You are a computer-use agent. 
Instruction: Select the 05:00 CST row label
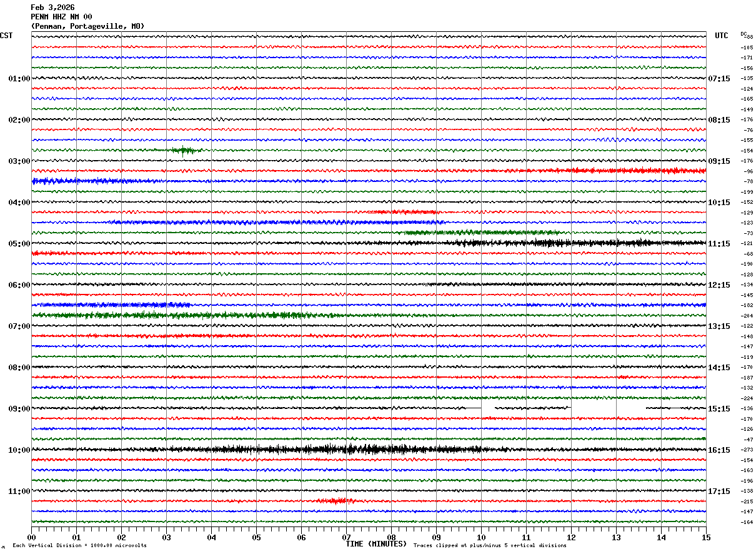click(x=19, y=244)
